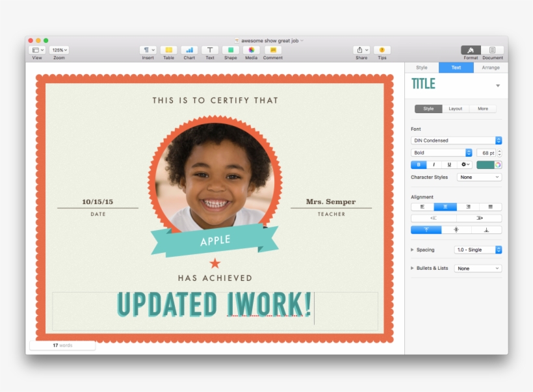
Task: Open the Tips panel
Action: pos(382,51)
